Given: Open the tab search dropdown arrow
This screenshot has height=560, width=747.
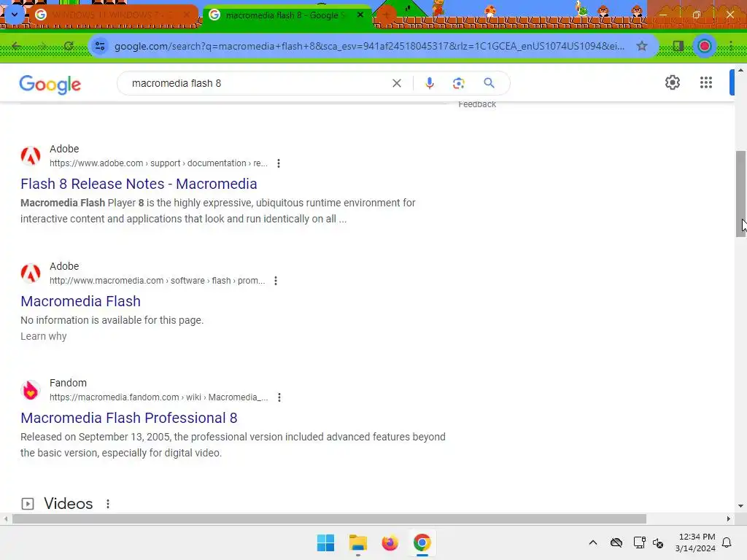Looking at the screenshot, I should coord(15,15).
